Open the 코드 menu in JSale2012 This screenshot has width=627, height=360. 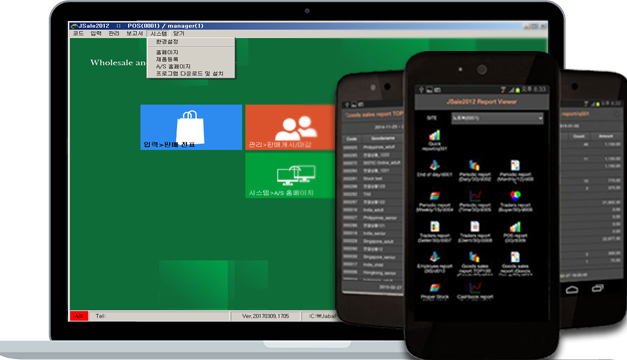pos(78,34)
